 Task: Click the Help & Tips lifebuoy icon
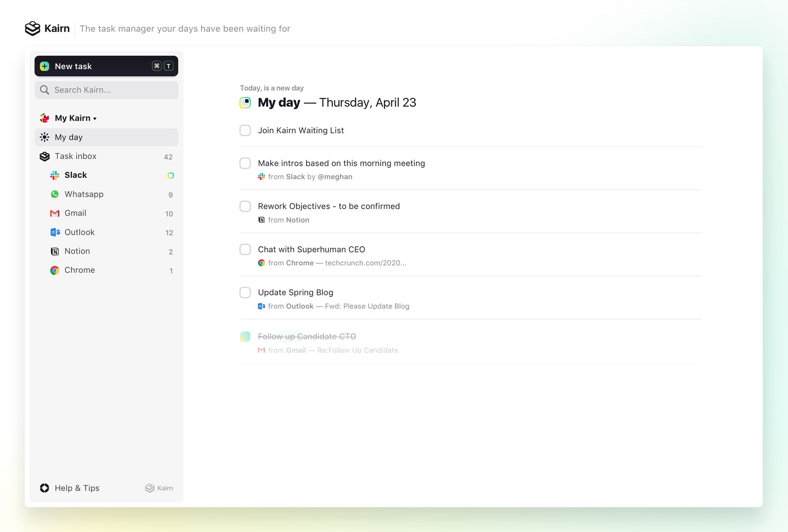click(45, 488)
